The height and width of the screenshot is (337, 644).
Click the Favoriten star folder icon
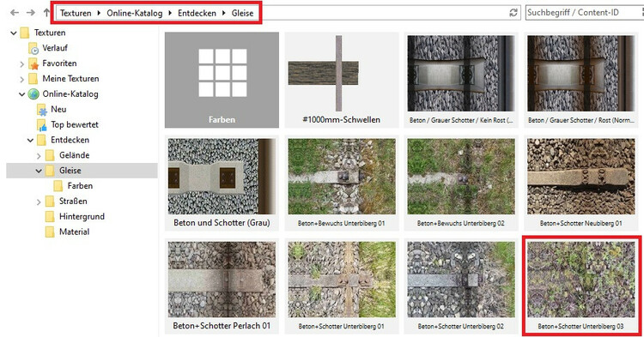tap(33, 63)
